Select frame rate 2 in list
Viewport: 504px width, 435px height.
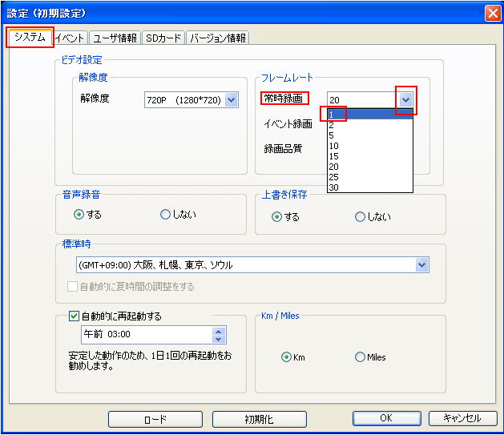[370, 125]
